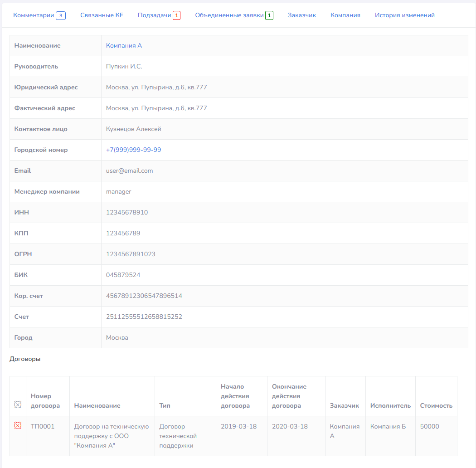Go to the Подзадачи tab

coord(155,15)
